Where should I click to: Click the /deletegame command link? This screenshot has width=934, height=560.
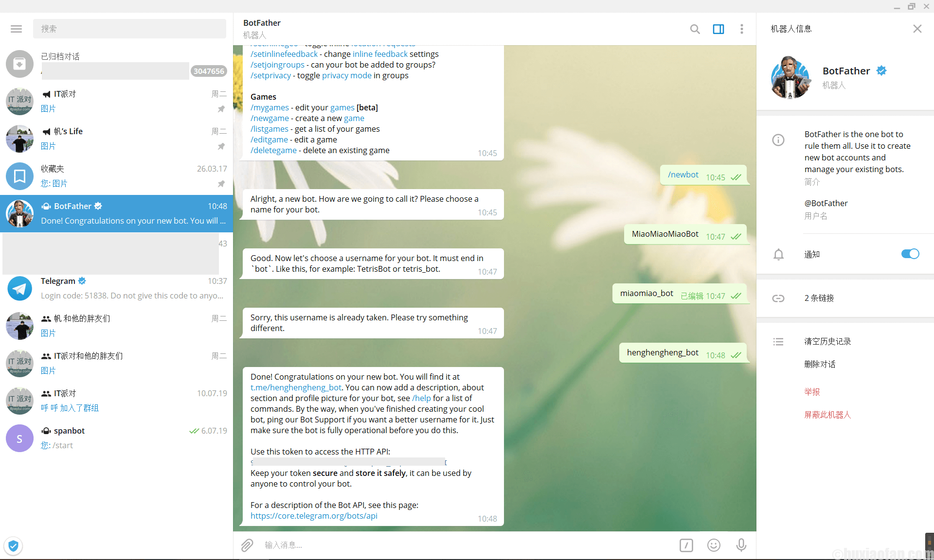click(x=273, y=150)
